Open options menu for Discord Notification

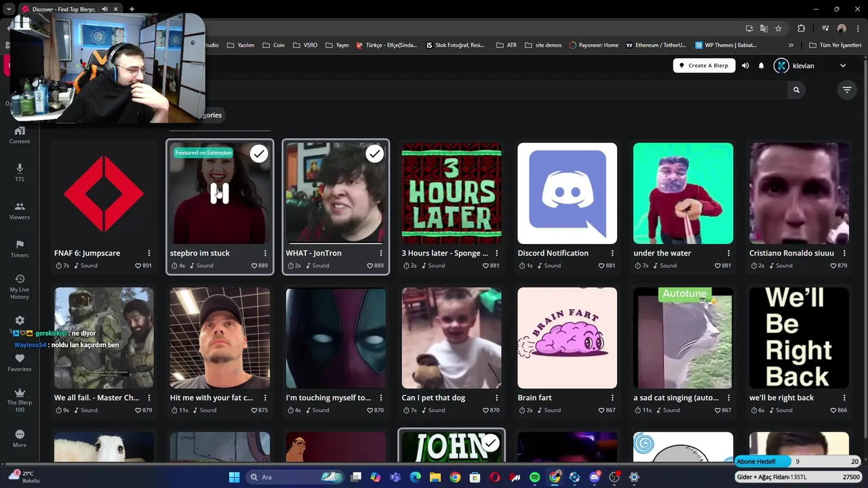coord(612,253)
